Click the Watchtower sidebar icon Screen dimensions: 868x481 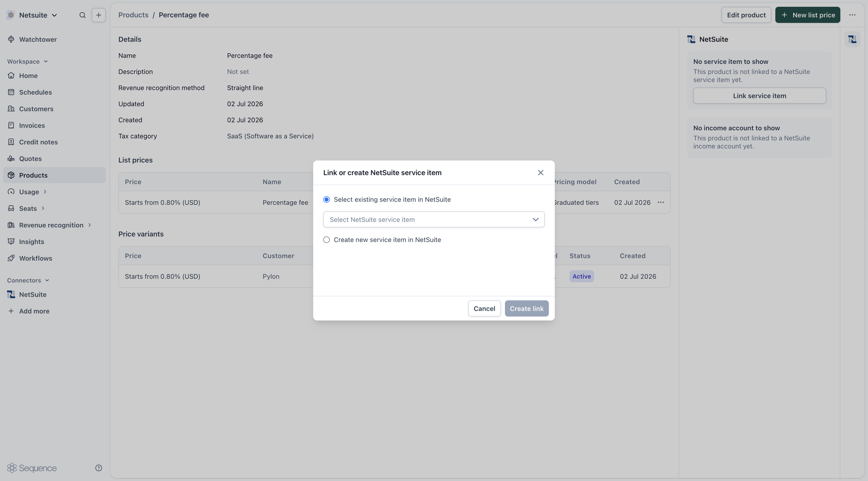pyautogui.click(x=11, y=39)
